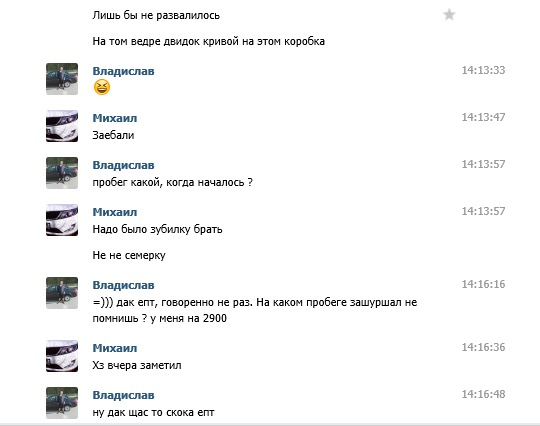Click Владислав name at 14:16:48

pyautogui.click(x=123, y=395)
